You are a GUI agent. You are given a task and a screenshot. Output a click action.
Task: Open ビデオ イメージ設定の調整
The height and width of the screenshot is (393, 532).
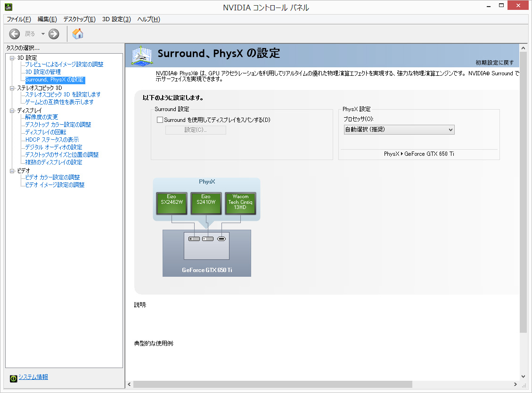(x=55, y=185)
